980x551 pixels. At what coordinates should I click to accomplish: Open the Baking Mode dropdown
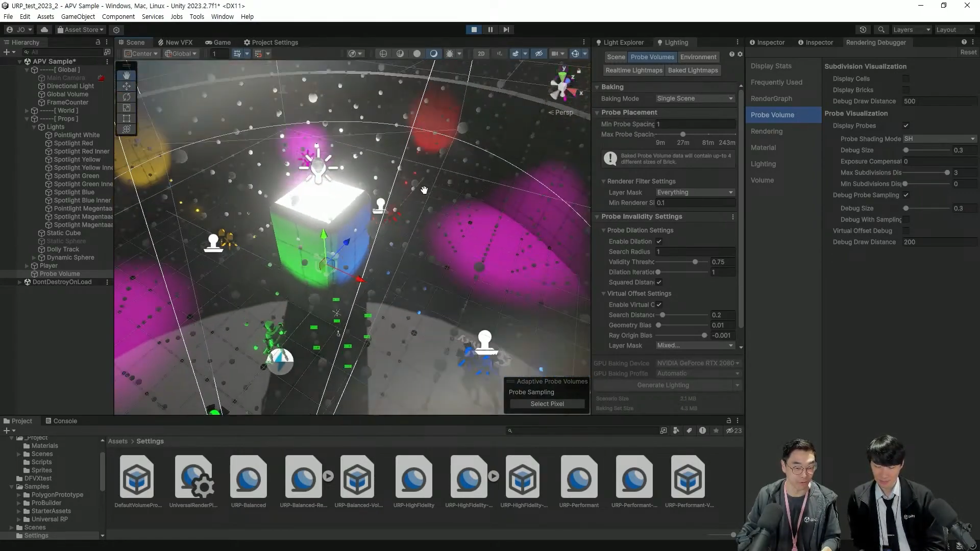point(695,98)
